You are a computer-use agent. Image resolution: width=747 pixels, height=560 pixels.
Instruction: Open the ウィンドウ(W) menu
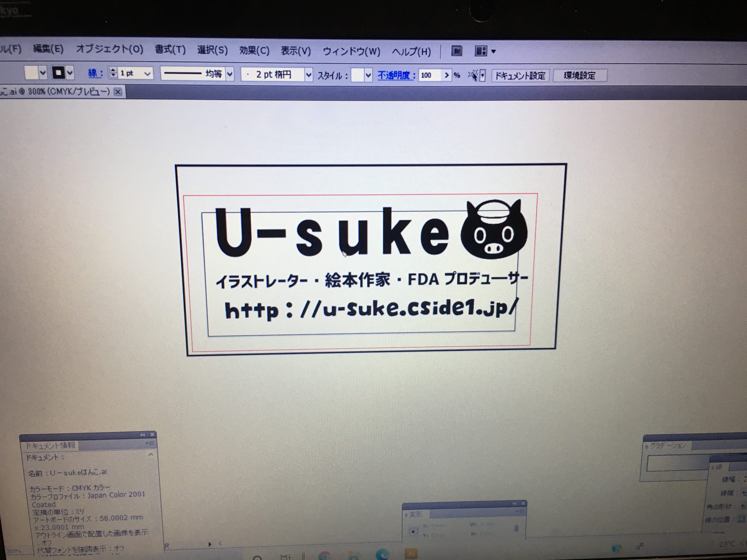[x=352, y=51]
